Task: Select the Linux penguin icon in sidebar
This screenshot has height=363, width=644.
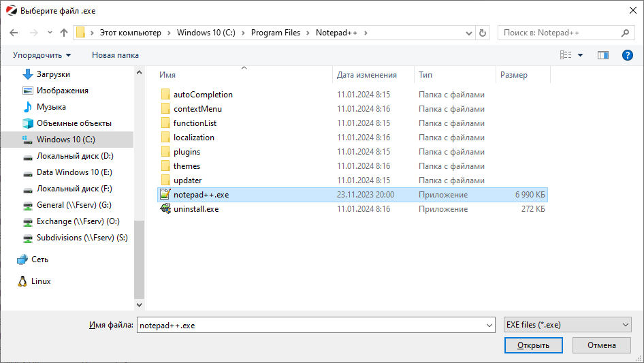Action: [x=22, y=281]
